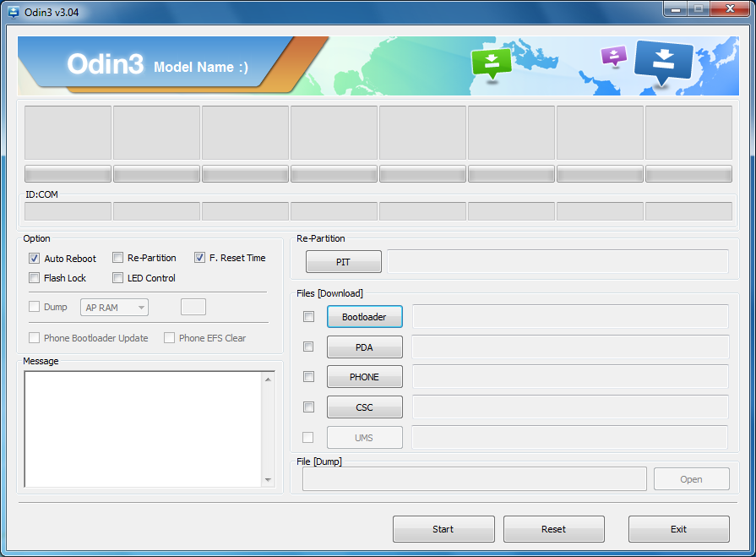Click the UMS file button

pyautogui.click(x=365, y=438)
